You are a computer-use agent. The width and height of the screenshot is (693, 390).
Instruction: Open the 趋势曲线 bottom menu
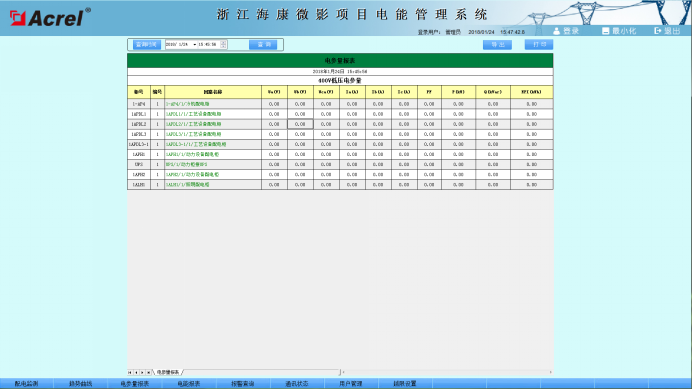80,384
